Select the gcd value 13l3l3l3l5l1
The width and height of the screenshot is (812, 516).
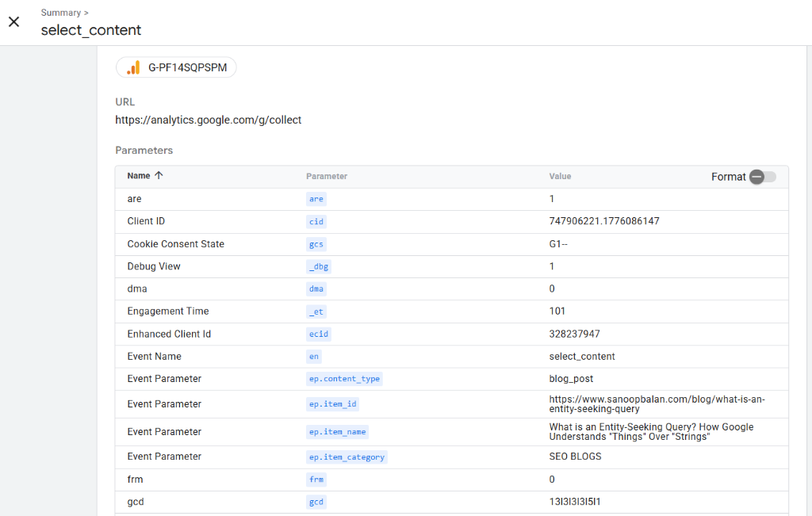(575, 502)
